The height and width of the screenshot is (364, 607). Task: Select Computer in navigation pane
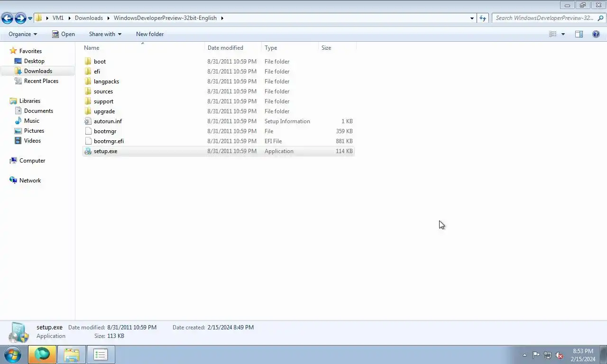[x=32, y=161]
